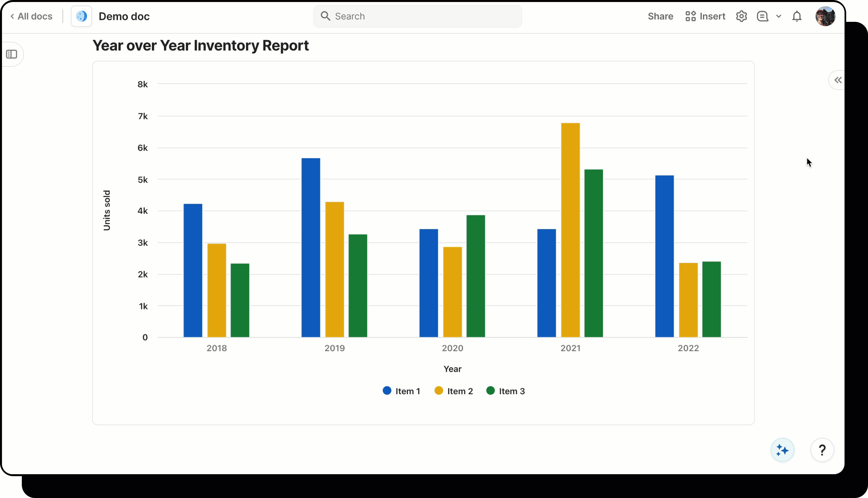Click the help question mark button
This screenshot has height=498, width=868.
(x=822, y=450)
